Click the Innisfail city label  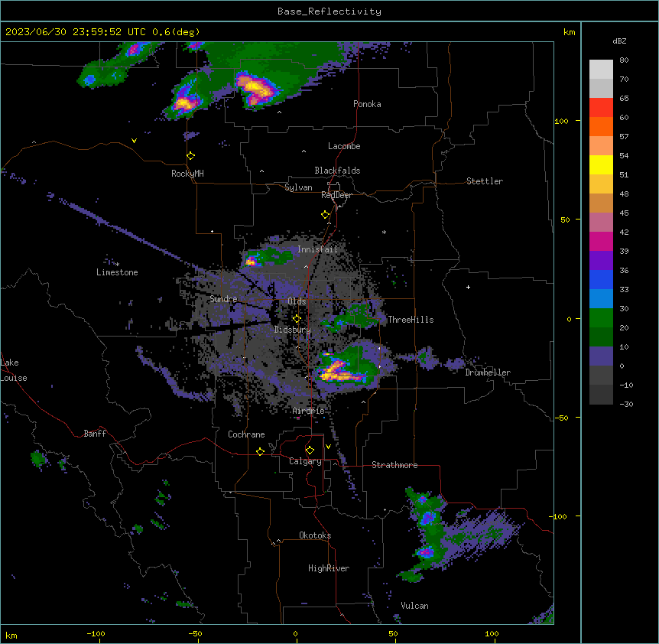(x=317, y=249)
